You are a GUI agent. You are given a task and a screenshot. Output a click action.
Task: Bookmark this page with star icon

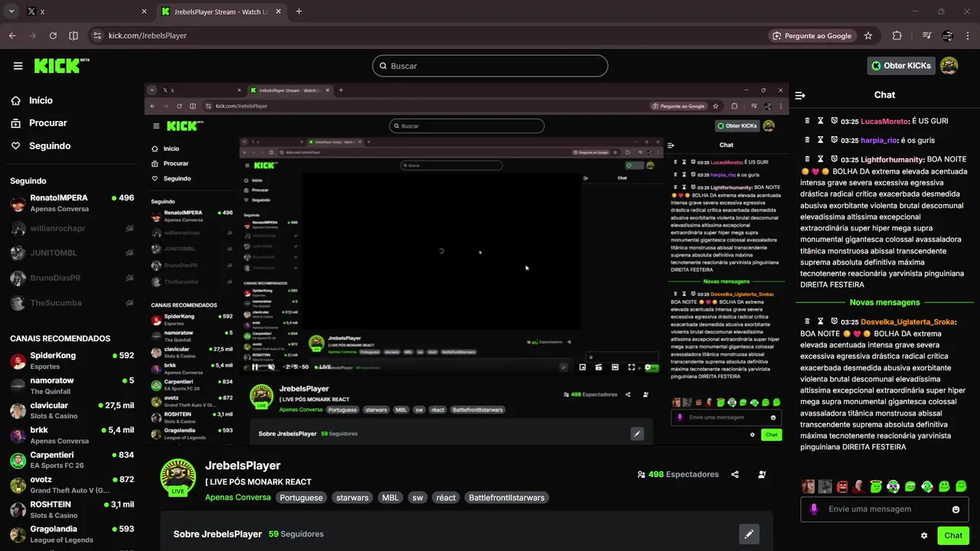(868, 36)
